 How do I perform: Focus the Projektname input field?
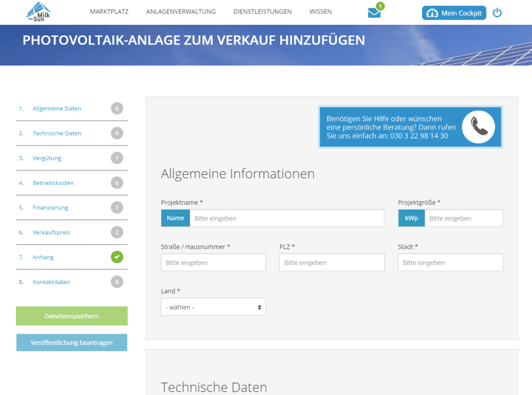coord(286,218)
